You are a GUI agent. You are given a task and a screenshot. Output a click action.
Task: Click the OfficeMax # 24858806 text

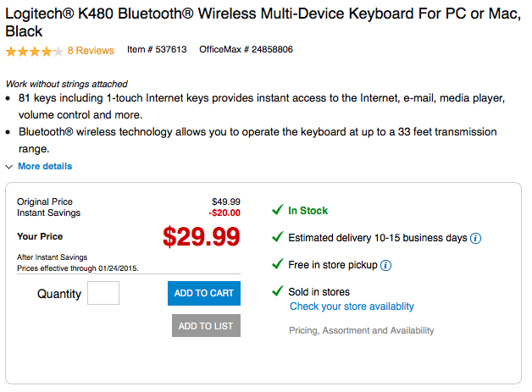(246, 49)
